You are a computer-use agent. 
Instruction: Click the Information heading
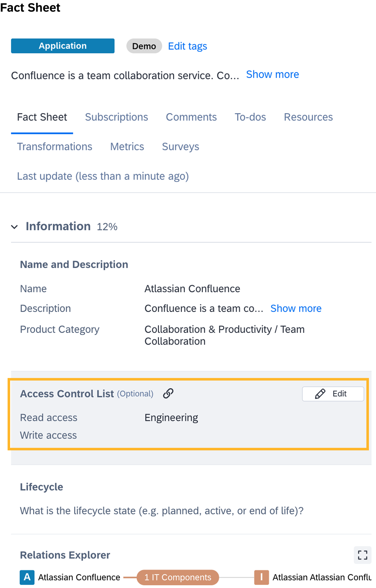(x=58, y=226)
